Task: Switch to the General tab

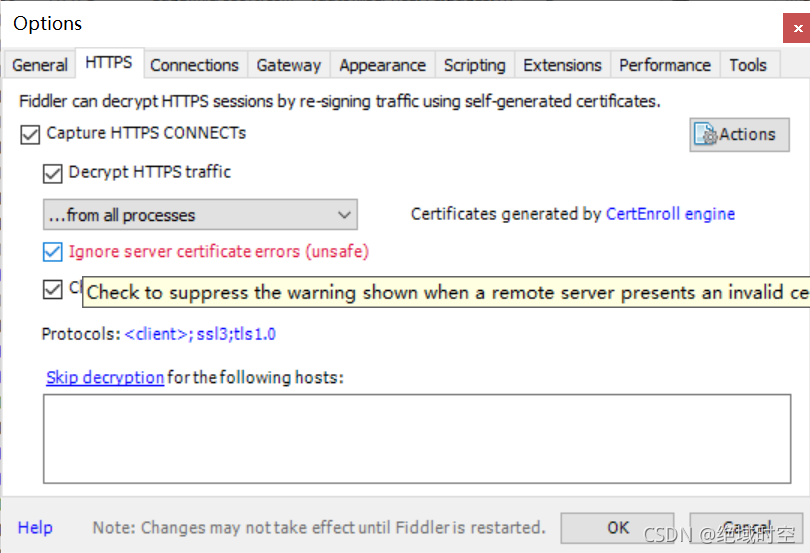Action: pos(40,65)
